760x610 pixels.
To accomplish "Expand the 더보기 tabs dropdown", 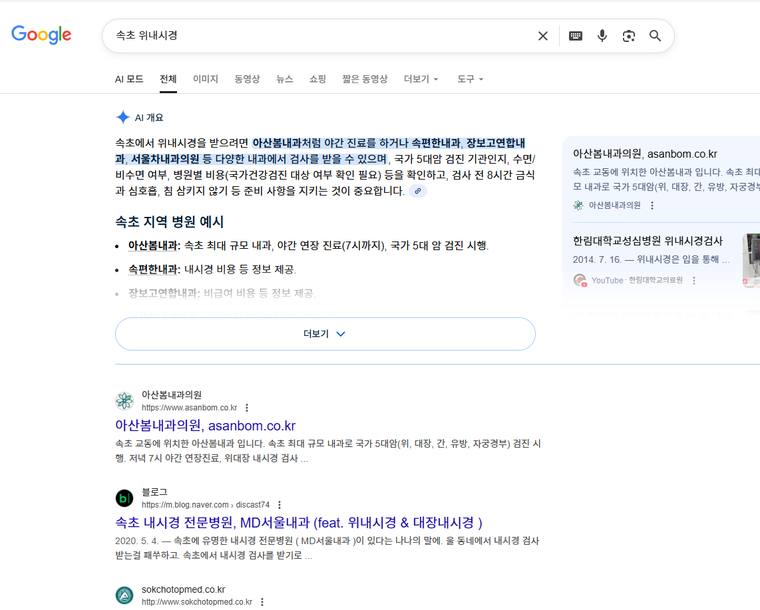I will [421, 79].
